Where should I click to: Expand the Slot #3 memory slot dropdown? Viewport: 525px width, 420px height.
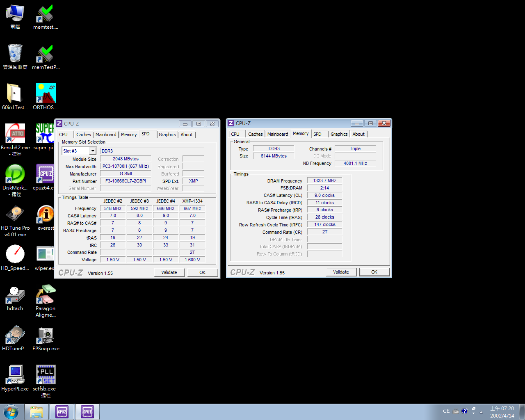pos(93,151)
